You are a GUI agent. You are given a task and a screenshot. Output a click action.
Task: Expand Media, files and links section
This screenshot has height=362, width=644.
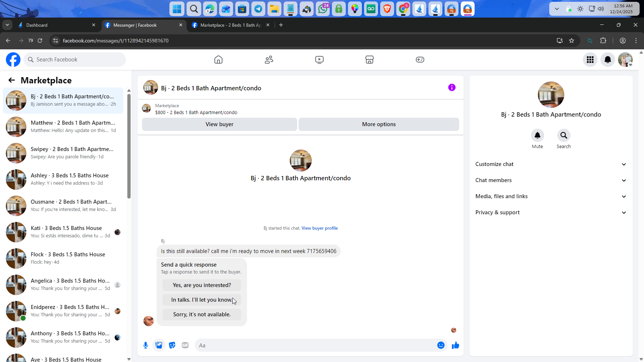(x=551, y=196)
